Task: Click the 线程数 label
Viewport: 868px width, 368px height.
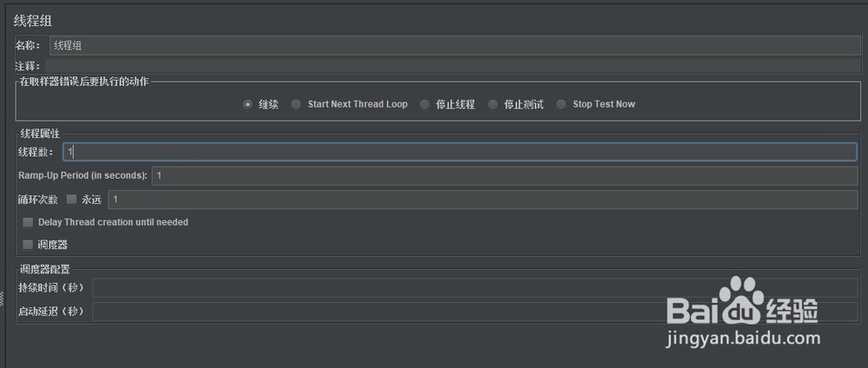Action: coord(36,152)
